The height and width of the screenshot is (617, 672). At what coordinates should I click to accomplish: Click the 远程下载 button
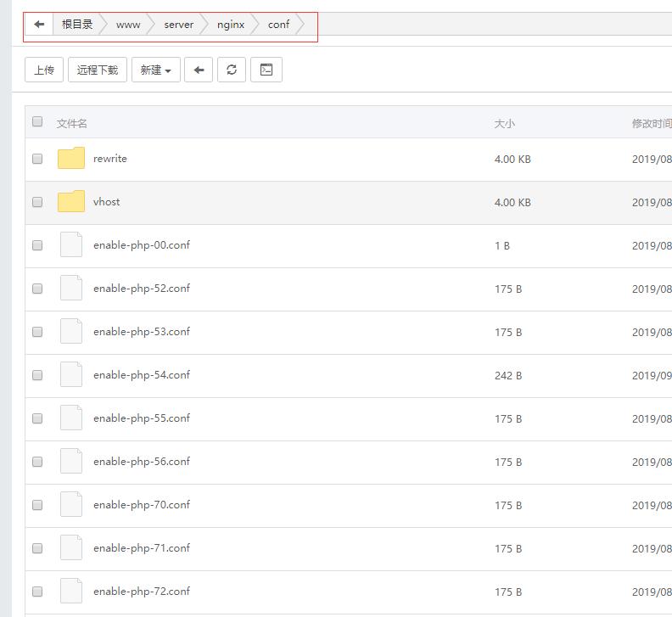click(x=98, y=70)
